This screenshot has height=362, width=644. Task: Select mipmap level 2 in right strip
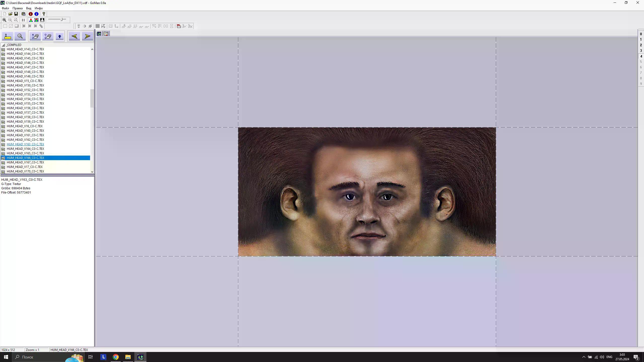click(x=641, y=45)
